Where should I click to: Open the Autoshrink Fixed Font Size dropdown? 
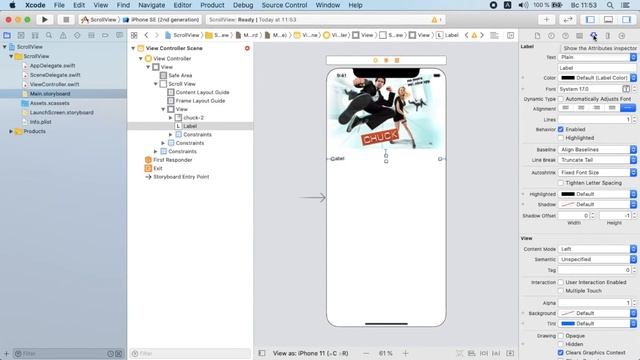597,173
